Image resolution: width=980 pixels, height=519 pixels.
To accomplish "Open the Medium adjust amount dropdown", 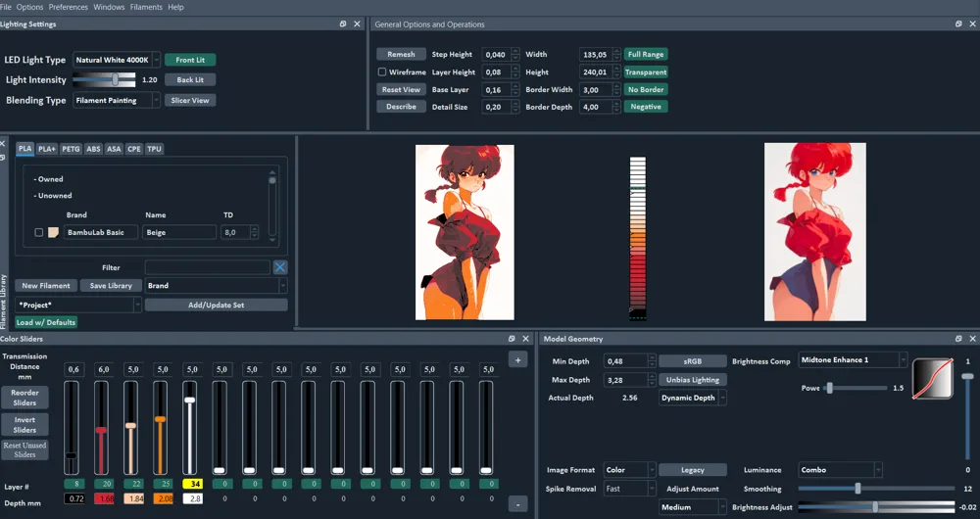I will [x=693, y=507].
